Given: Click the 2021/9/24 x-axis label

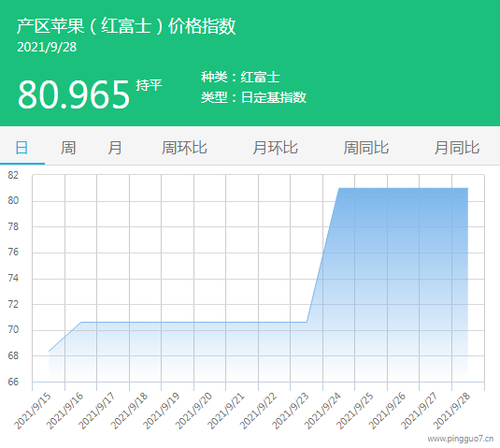Looking at the screenshot, I should [322, 411].
